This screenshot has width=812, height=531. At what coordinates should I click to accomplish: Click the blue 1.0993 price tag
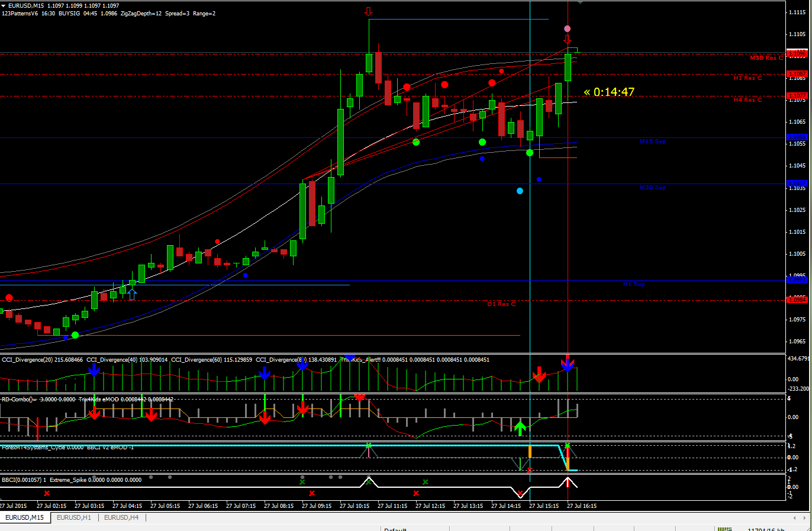pyautogui.click(x=797, y=280)
